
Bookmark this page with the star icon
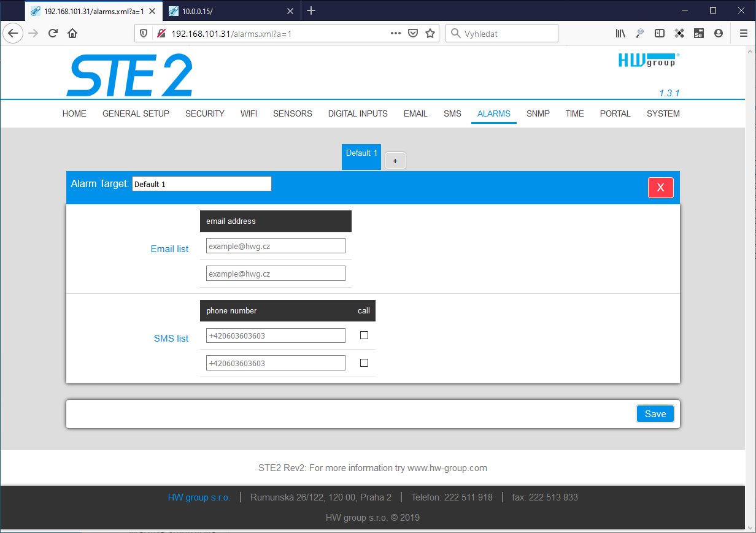430,33
